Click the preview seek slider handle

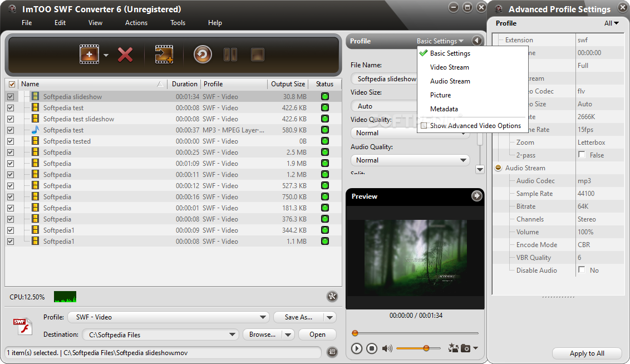click(355, 333)
